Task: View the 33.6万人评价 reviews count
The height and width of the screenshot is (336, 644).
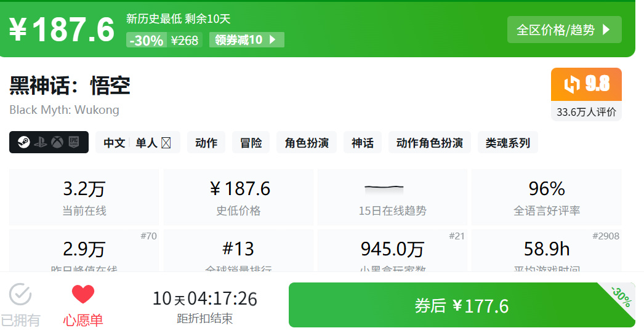Action: click(x=586, y=112)
